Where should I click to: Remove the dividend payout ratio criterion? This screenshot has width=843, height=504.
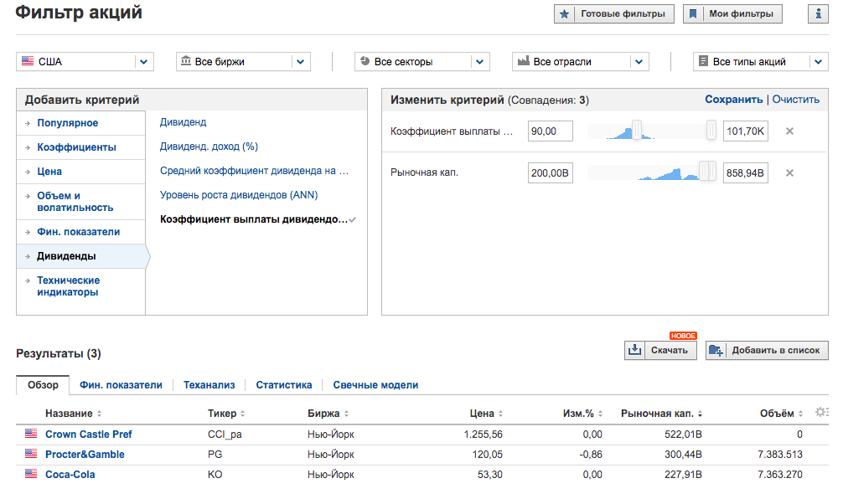click(x=789, y=131)
